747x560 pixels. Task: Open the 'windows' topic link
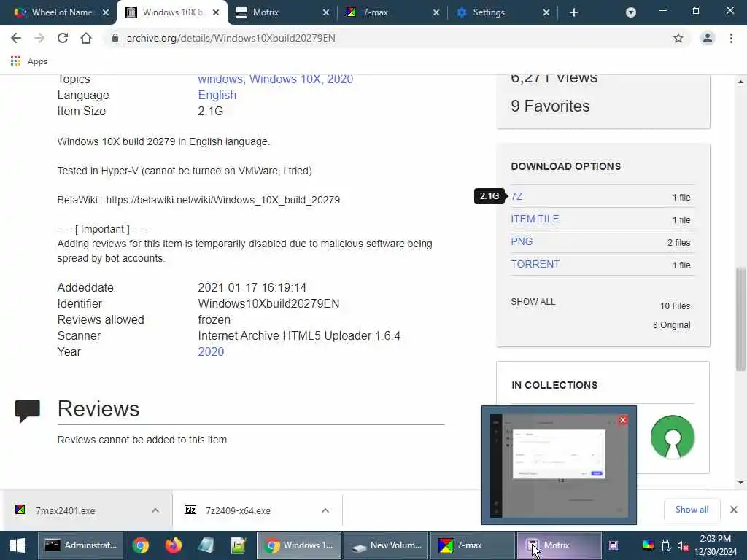coord(220,79)
